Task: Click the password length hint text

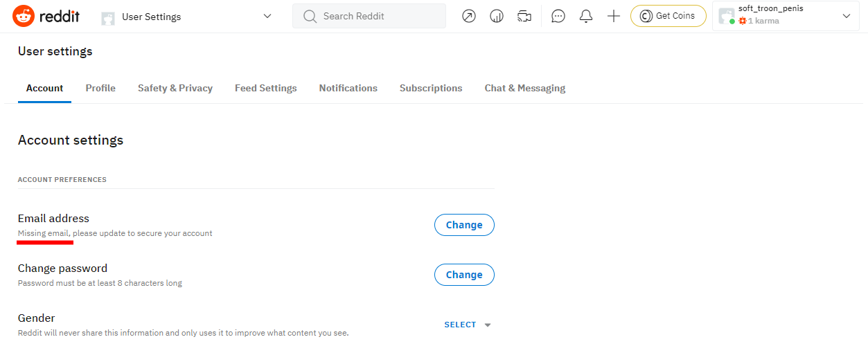Action: coord(100,283)
